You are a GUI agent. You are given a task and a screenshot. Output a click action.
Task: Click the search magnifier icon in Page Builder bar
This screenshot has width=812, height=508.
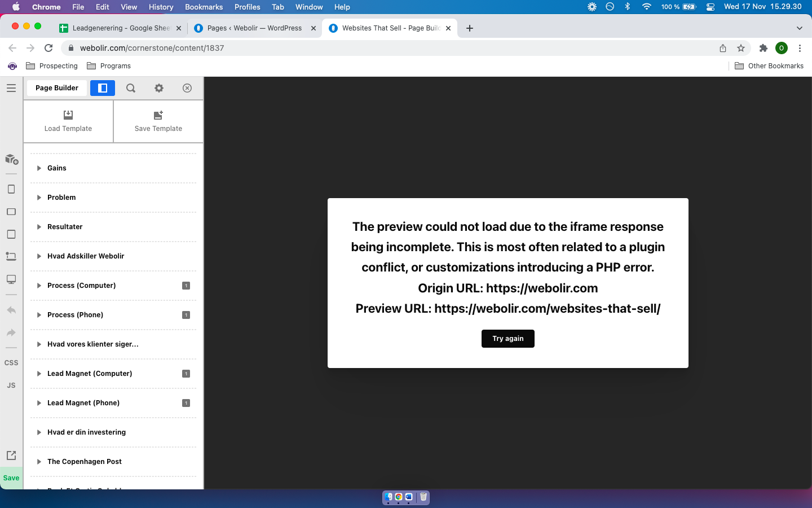[131, 88]
